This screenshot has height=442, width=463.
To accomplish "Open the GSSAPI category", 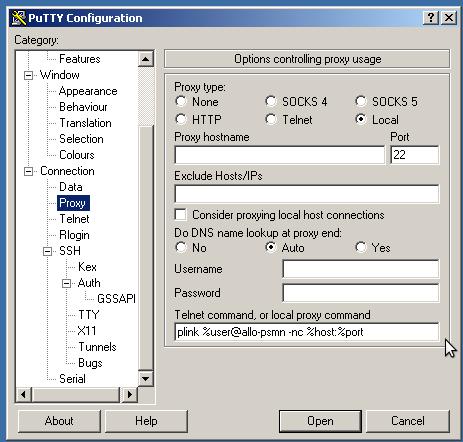I will coord(116,299).
